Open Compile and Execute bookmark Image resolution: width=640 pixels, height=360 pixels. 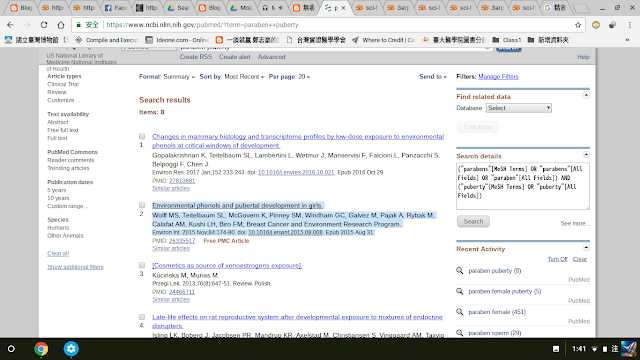[x=107, y=40]
